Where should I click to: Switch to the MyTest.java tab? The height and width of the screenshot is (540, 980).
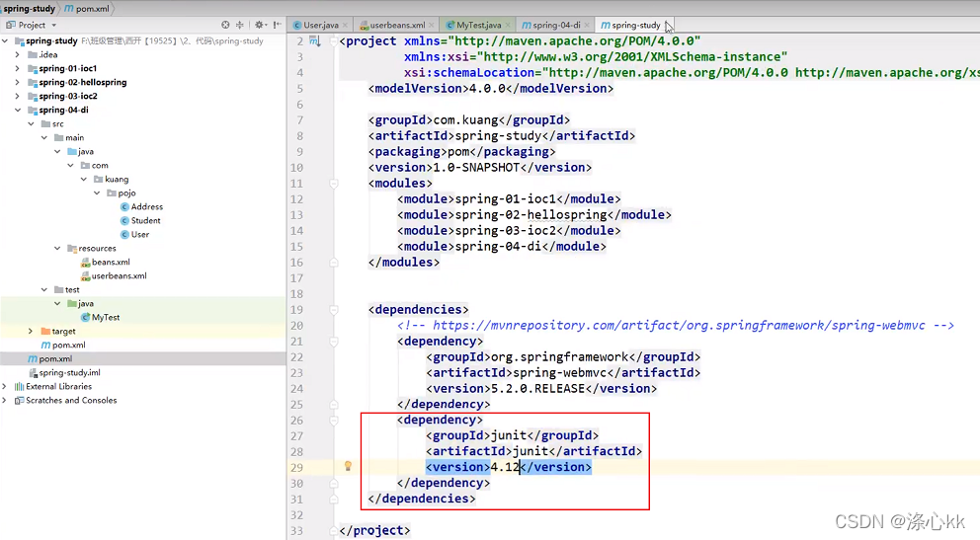pos(478,25)
